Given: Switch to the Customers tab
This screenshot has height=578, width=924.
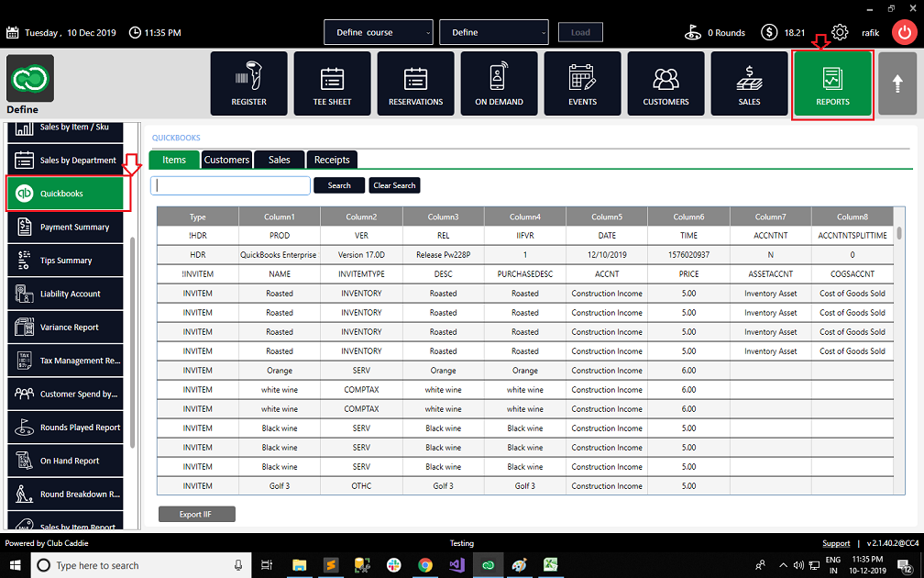Looking at the screenshot, I should coord(226,160).
